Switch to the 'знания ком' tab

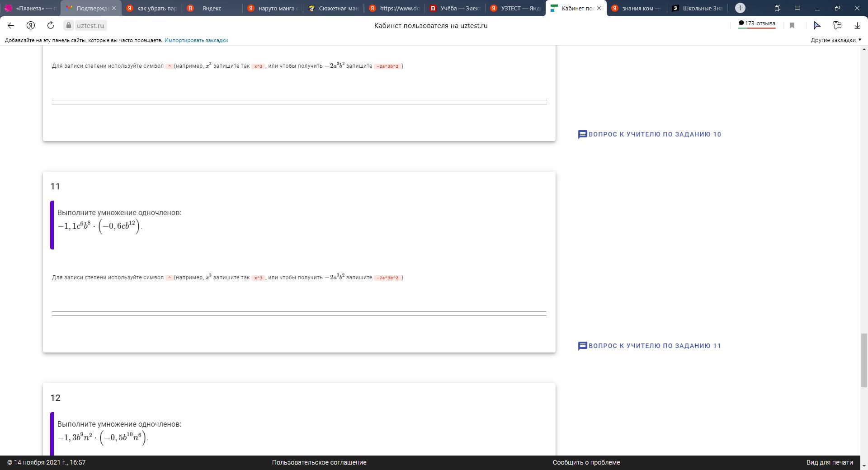pos(637,8)
